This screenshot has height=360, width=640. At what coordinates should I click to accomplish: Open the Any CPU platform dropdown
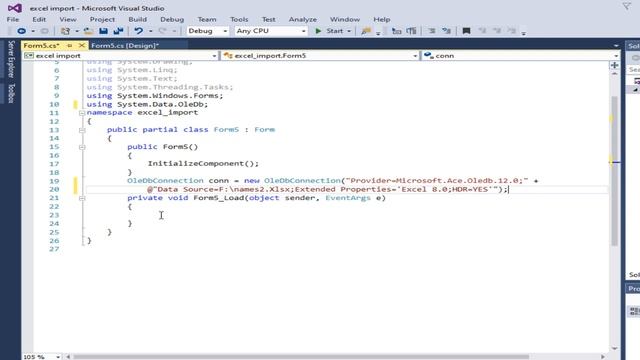[271, 31]
